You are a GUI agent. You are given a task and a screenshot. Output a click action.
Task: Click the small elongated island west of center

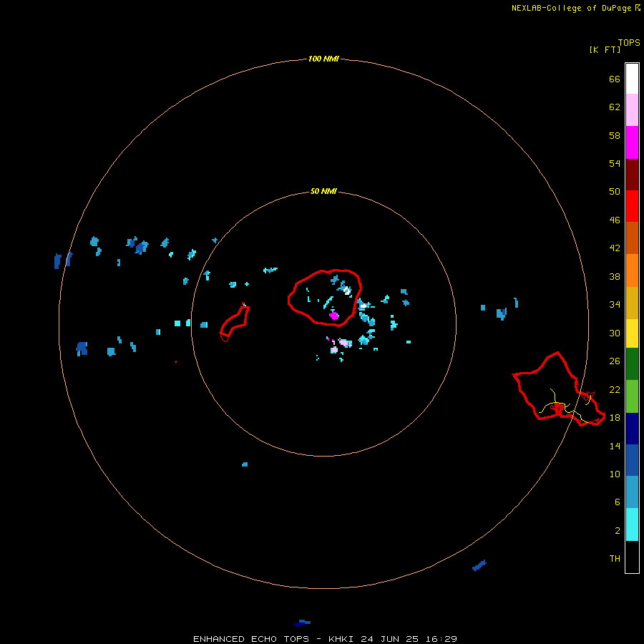click(x=235, y=323)
